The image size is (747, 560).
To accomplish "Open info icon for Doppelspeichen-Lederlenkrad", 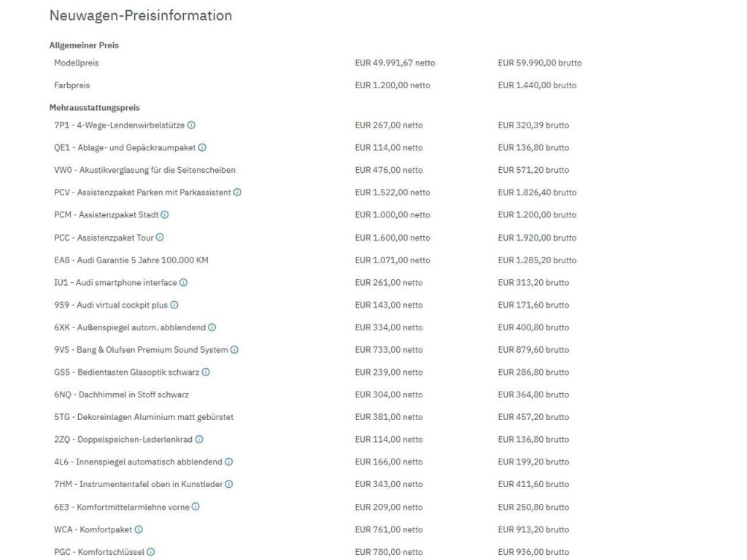I will [199, 439].
